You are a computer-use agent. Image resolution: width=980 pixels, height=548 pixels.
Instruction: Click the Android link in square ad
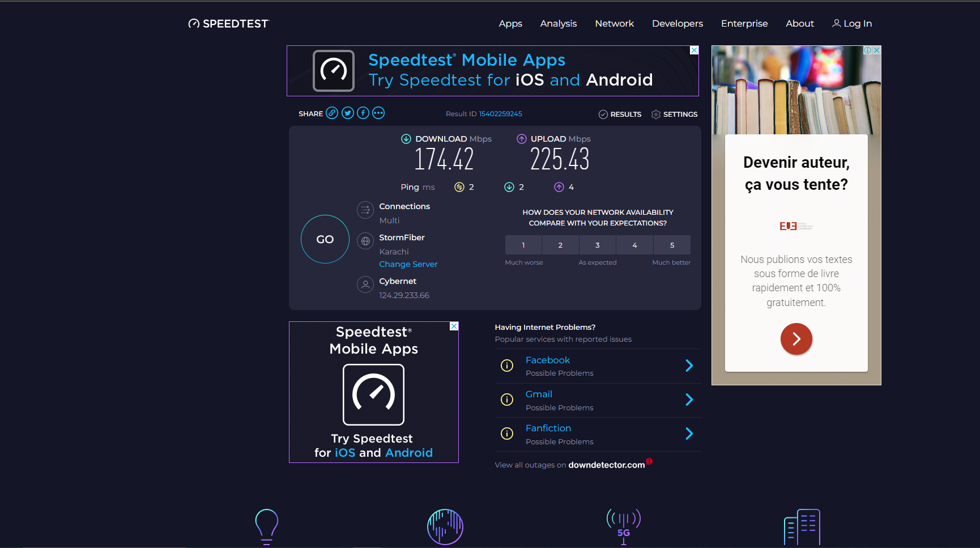point(409,453)
